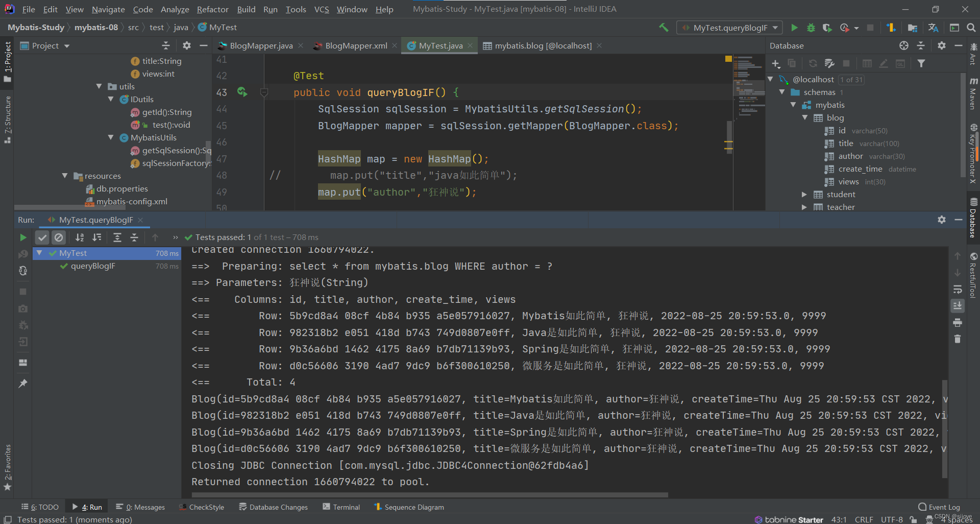980x524 pixels.
Task: Click the Build project hammer icon
Action: [x=664, y=28]
